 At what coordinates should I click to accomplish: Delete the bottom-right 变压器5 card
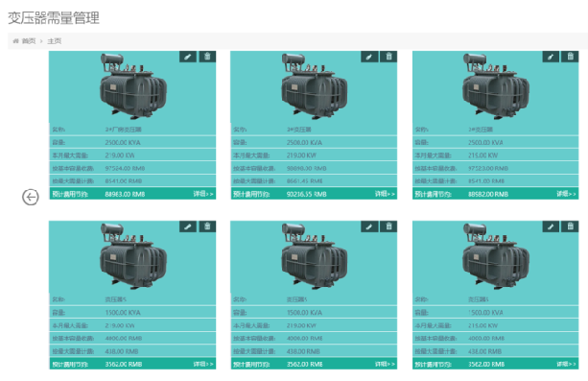point(571,226)
